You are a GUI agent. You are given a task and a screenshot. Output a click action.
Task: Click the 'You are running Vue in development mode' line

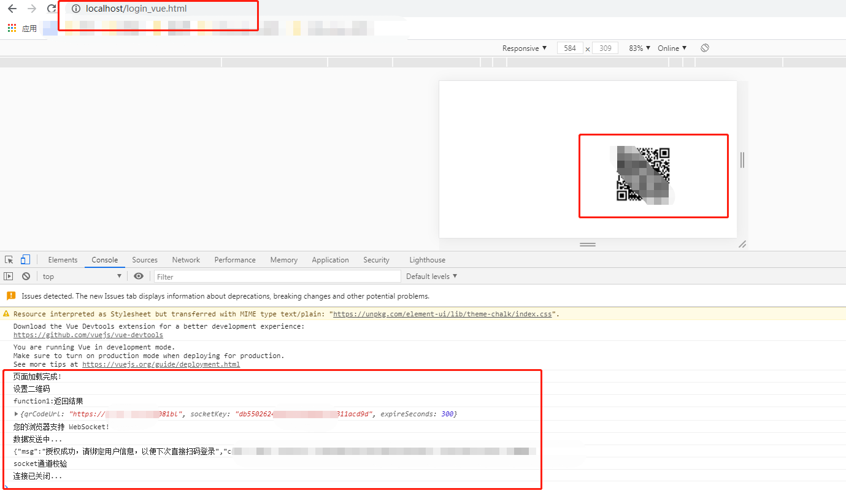point(94,347)
